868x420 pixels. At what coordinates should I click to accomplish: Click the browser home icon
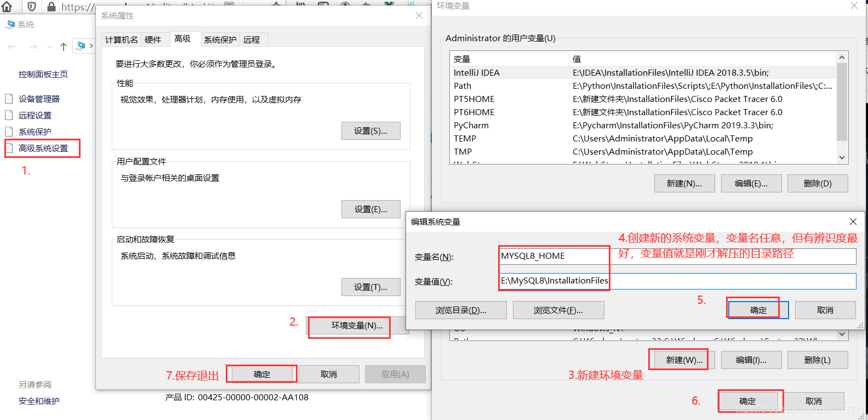pos(7,7)
